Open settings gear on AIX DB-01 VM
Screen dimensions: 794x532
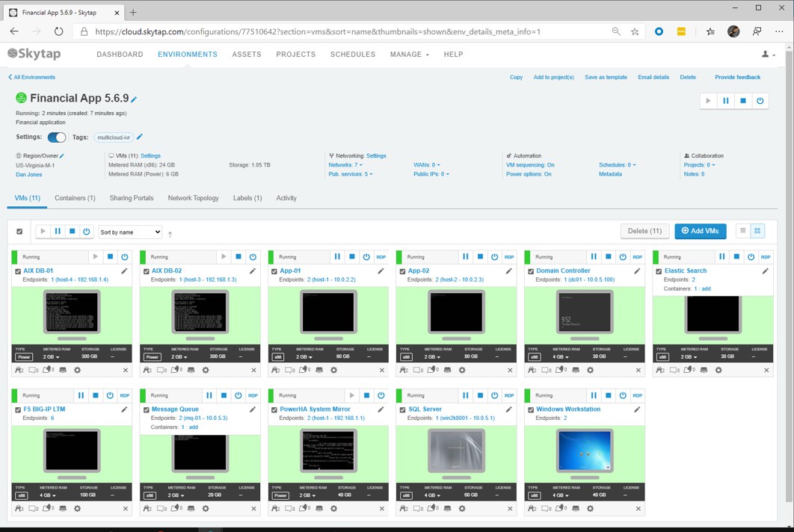point(78,370)
